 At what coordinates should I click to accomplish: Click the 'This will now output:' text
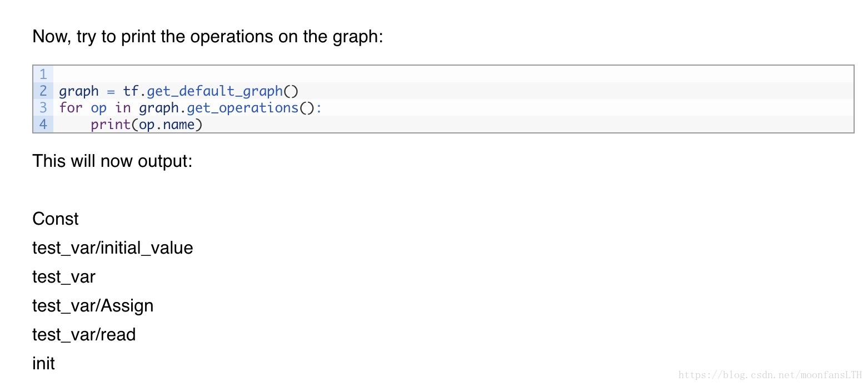point(112,161)
